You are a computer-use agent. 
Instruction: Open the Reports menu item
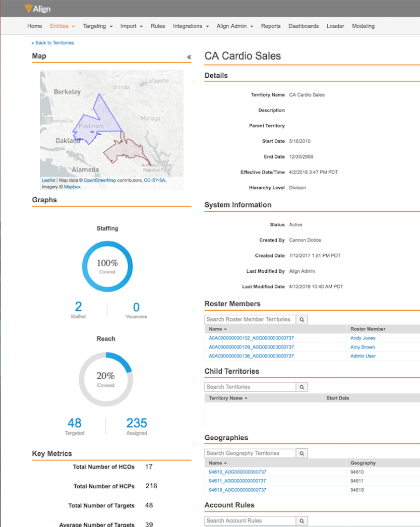click(x=271, y=26)
